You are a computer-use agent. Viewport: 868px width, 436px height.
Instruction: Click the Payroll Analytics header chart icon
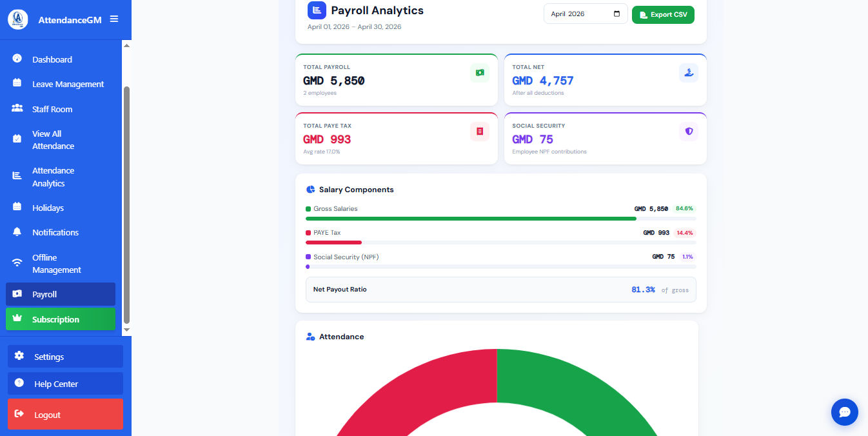click(x=317, y=10)
